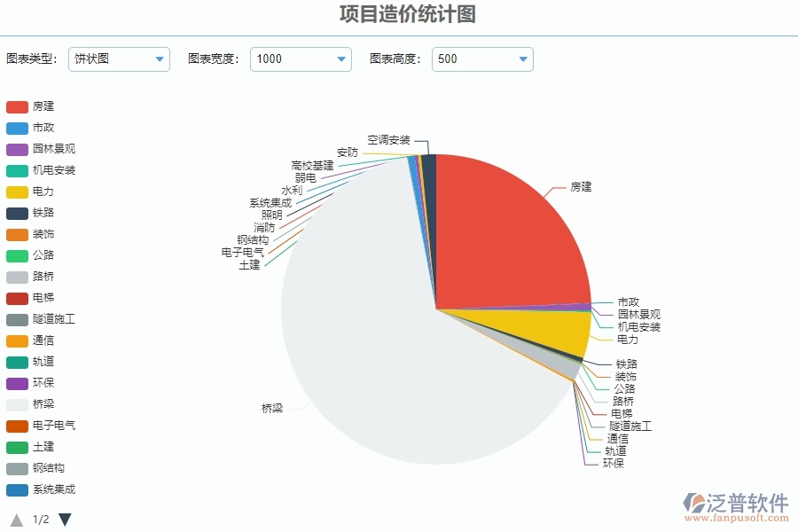This screenshot has height=532, width=798.
Task: Select the 土建 legend color swatch
Action: click(x=18, y=446)
